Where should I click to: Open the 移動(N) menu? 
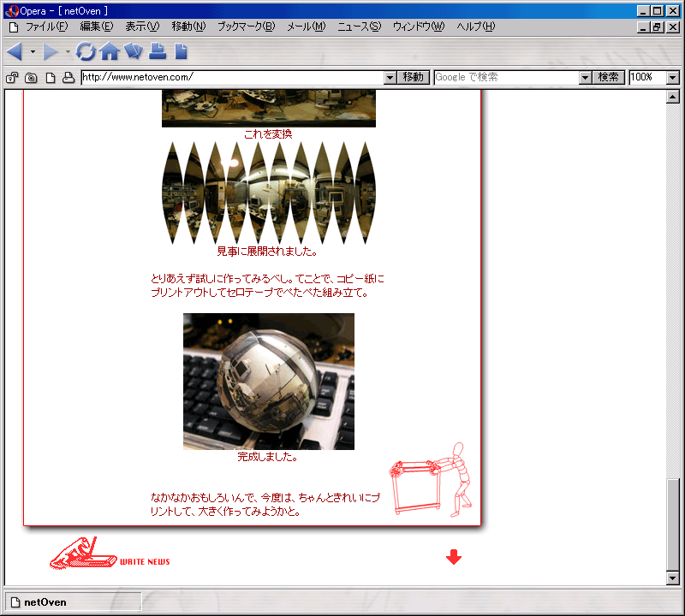click(188, 27)
